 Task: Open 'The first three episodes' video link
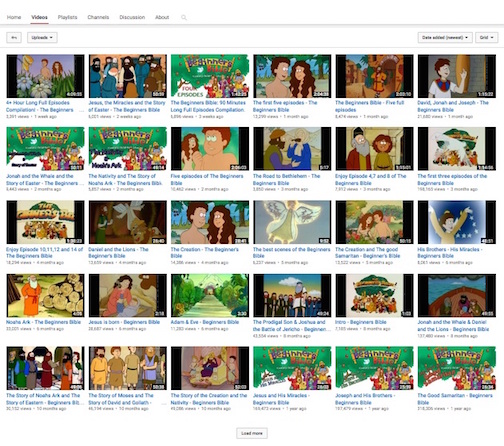click(452, 180)
